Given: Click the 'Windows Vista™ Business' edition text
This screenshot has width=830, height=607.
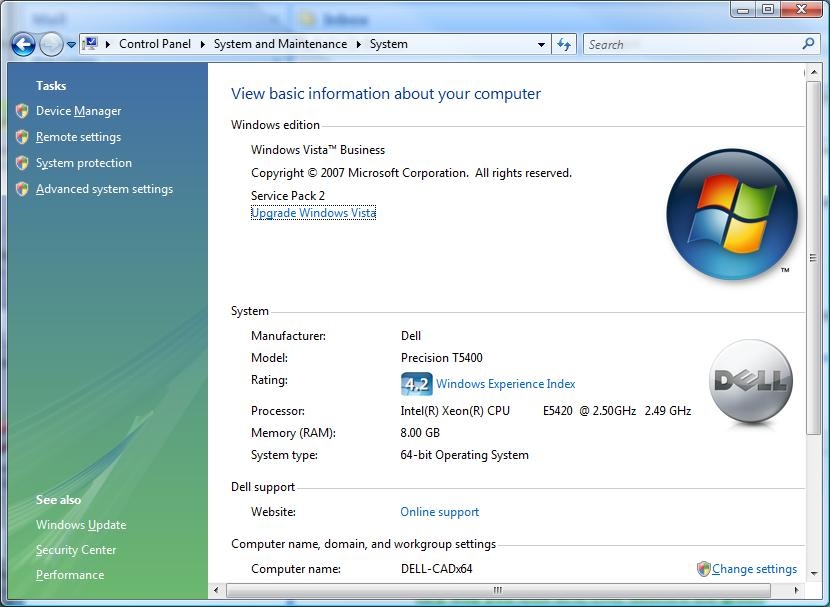Looking at the screenshot, I should [318, 150].
